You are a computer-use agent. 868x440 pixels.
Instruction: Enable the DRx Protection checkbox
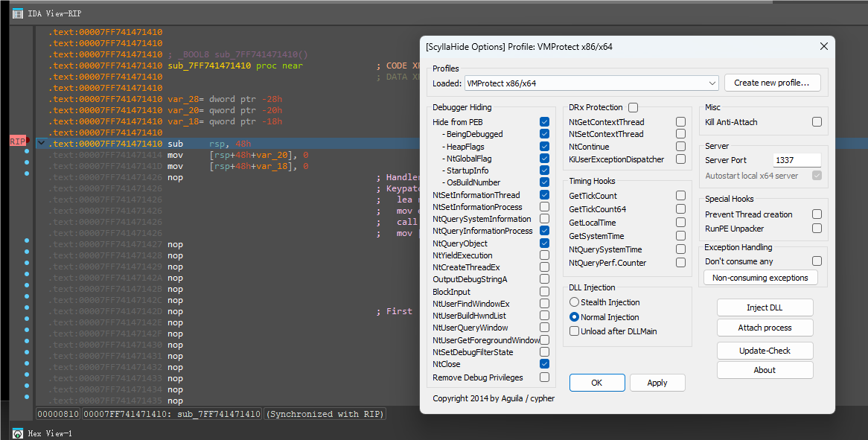(634, 107)
